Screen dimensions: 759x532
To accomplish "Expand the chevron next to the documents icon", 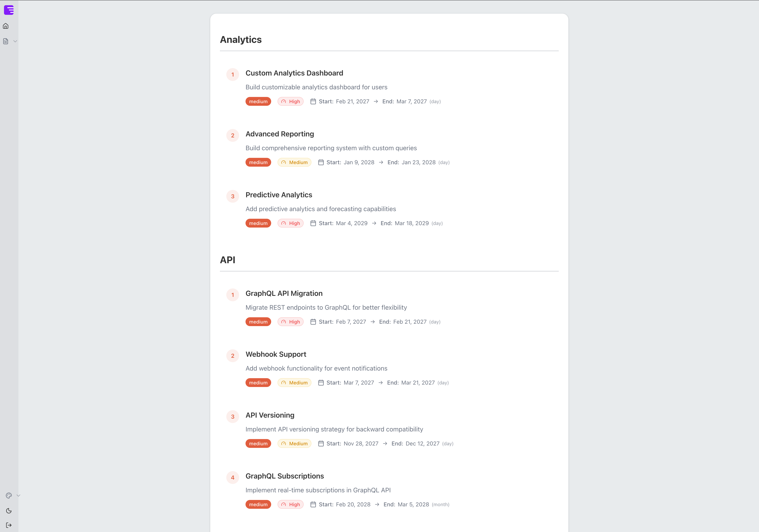I will (15, 41).
